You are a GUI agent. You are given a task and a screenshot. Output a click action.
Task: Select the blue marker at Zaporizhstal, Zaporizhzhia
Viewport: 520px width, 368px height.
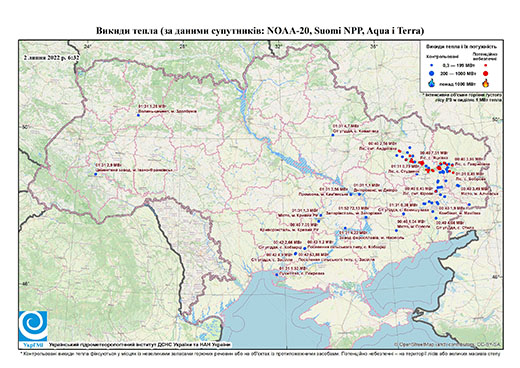coord(366,217)
